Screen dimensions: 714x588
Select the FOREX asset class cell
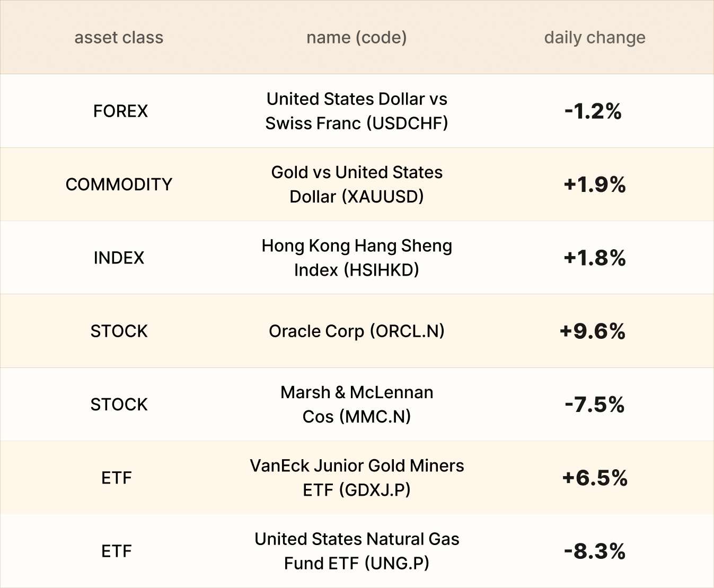[120, 111]
